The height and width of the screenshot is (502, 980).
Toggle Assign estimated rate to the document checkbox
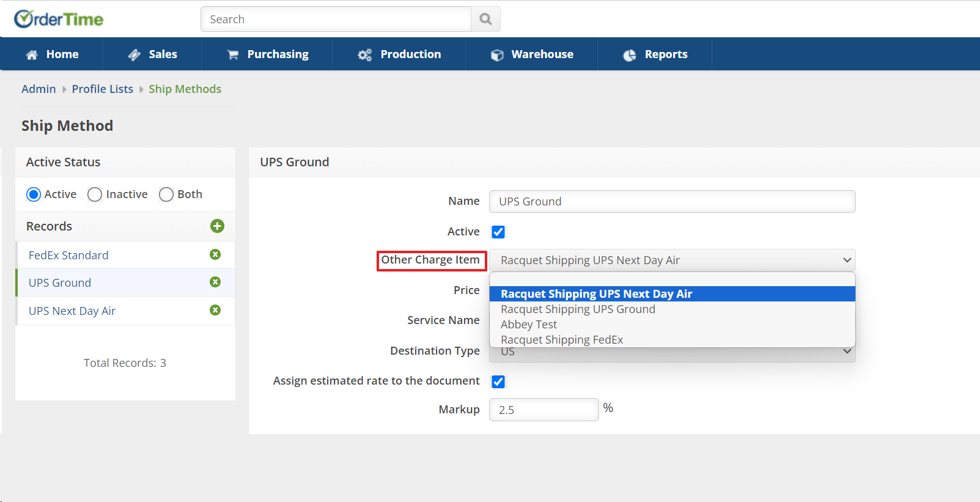tap(498, 382)
